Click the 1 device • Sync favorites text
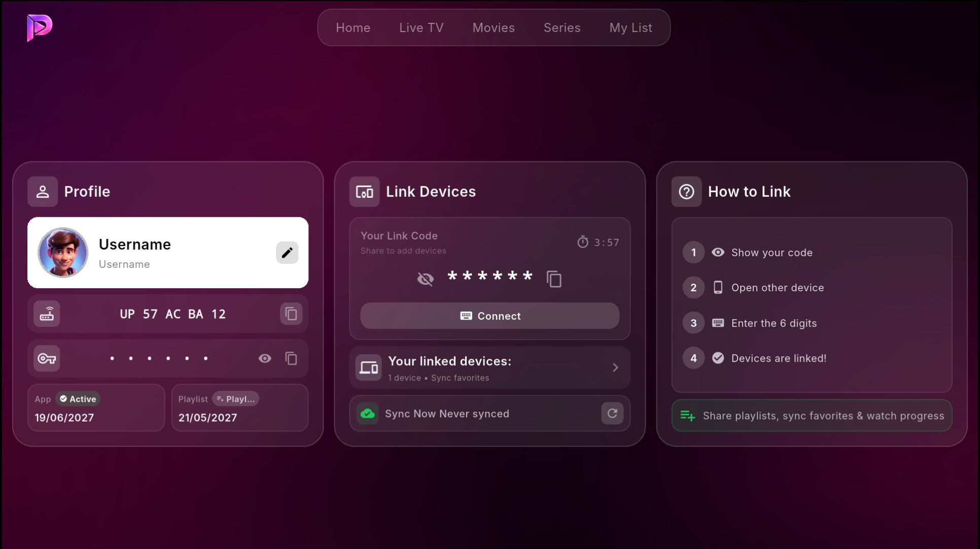Viewport: 980px width, 549px height. point(438,378)
